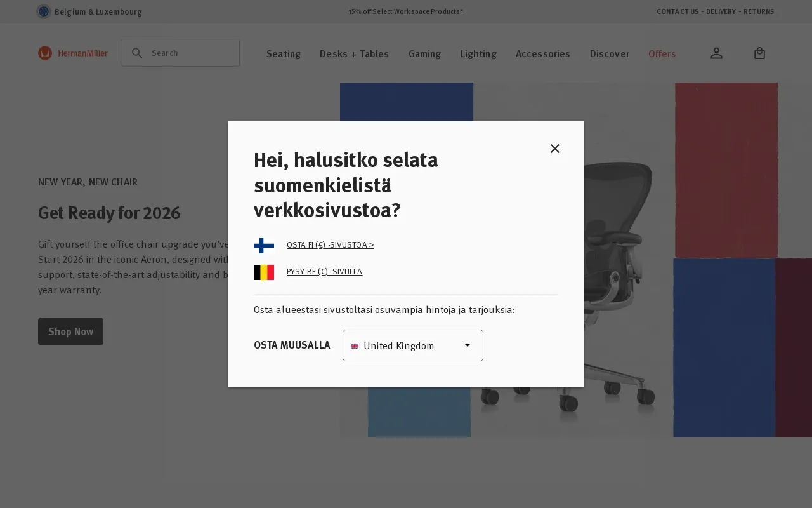Viewport: 812px width, 508px height.
Task: Follow the OSTA FI (€) -SIVUSTOA link
Action: [x=330, y=244]
